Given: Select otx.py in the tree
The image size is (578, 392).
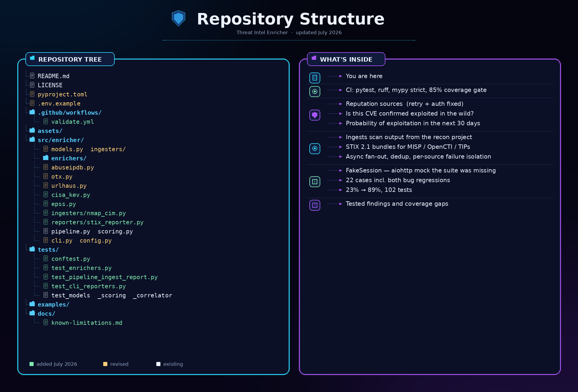Looking at the screenshot, I should pyautogui.click(x=62, y=177).
